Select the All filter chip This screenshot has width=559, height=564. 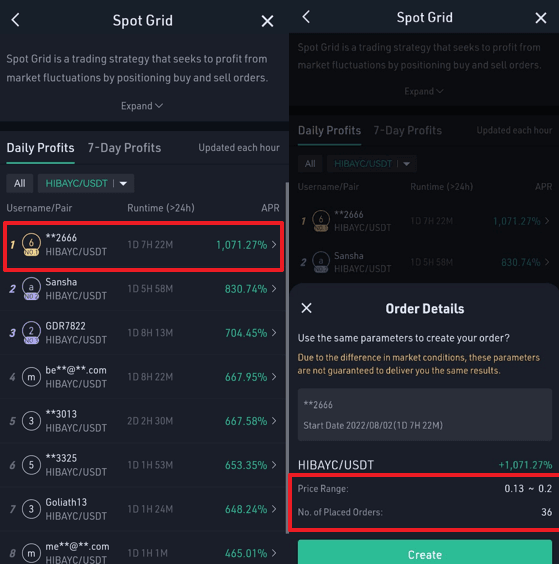[20, 183]
